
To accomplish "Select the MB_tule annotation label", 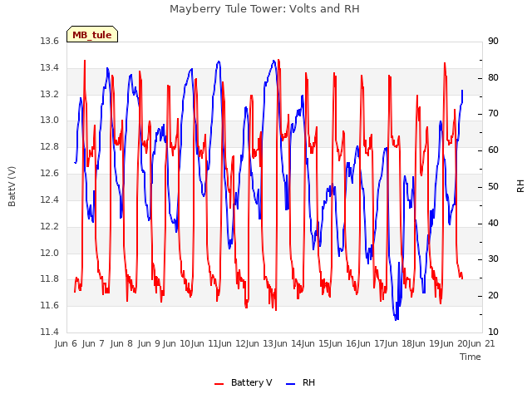I will (92, 35).
